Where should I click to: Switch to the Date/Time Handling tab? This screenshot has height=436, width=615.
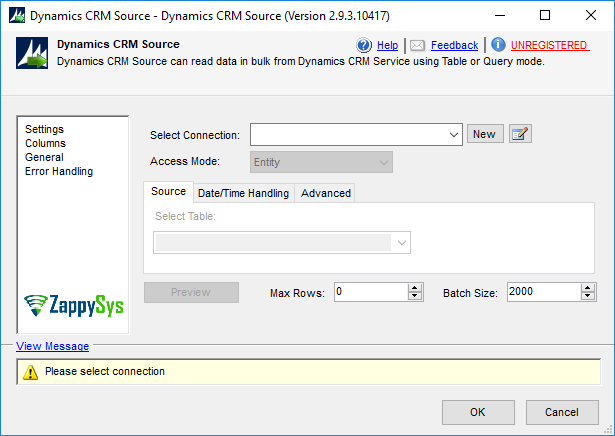pos(243,193)
